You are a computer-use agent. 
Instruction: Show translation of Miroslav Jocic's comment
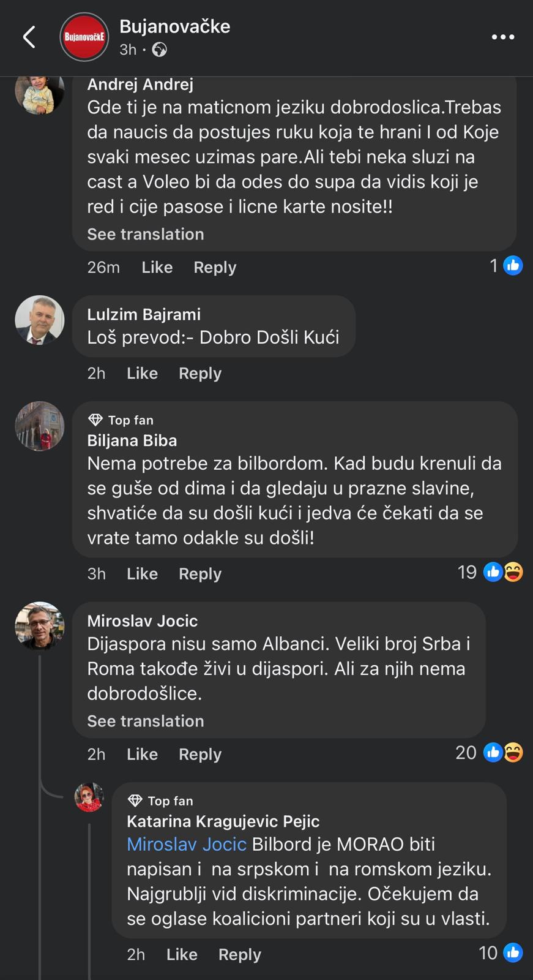(x=145, y=721)
